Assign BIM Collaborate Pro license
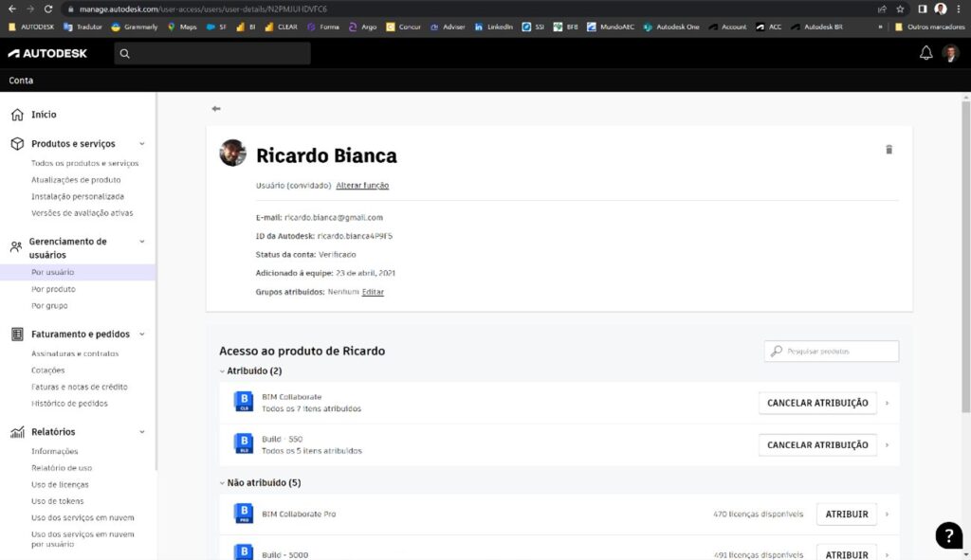 pos(847,515)
